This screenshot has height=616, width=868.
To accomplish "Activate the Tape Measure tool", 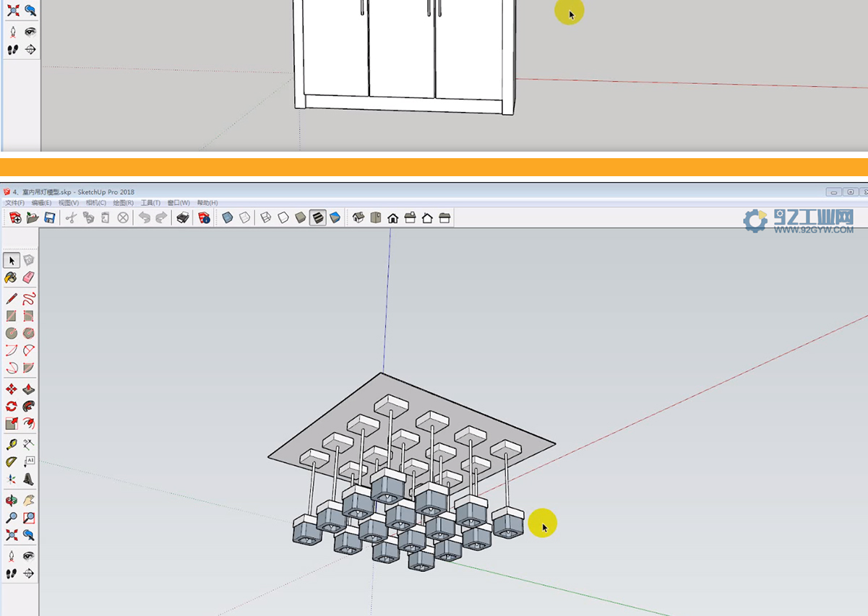I will coord(12,445).
